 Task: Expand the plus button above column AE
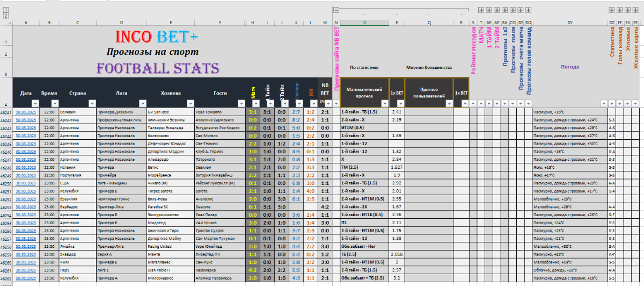(489, 10)
